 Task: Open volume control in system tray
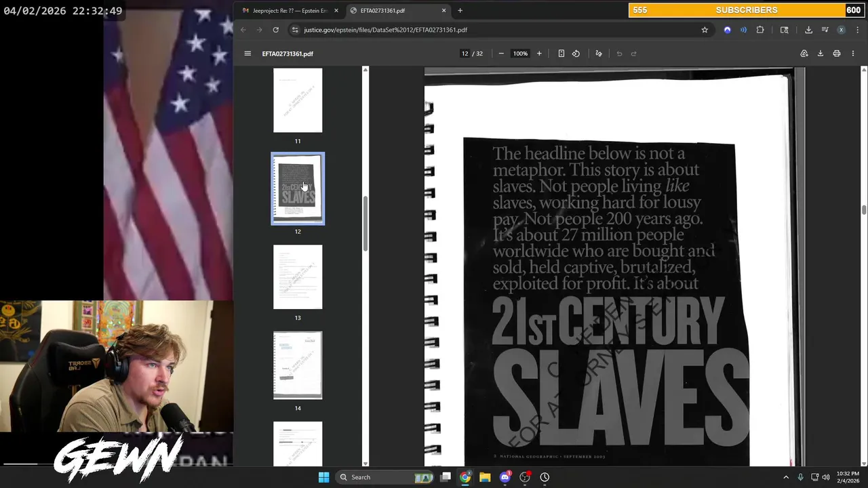[x=825, y=477]
